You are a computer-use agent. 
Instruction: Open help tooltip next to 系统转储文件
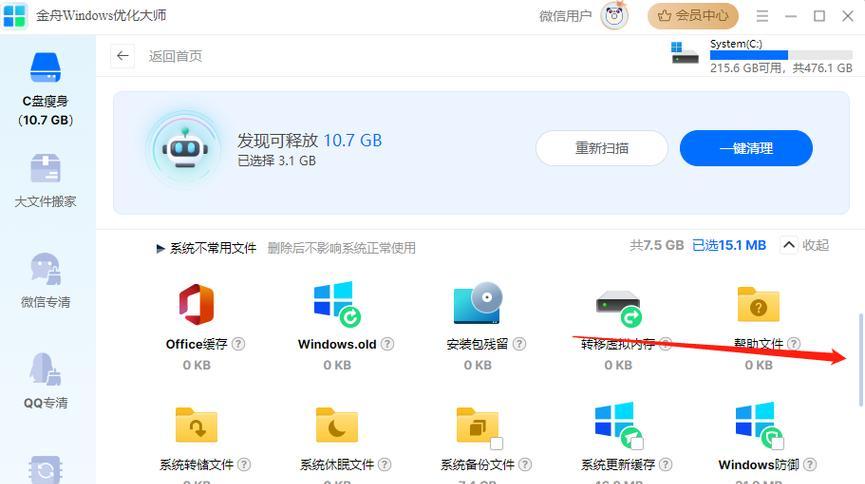tap(244, 465)
